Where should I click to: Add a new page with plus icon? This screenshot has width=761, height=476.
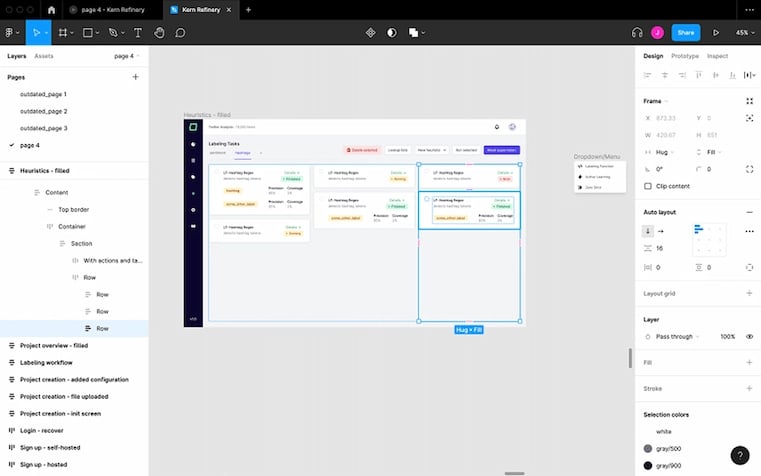coord(136,77)
